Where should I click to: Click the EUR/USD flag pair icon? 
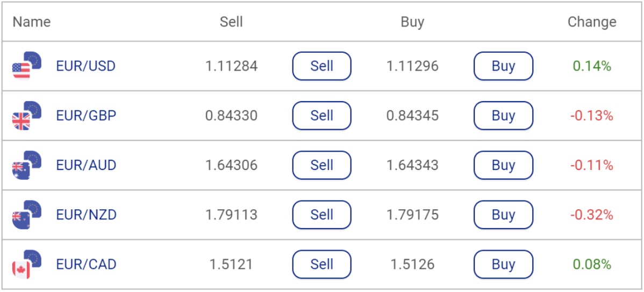click(x=27, y=66)
